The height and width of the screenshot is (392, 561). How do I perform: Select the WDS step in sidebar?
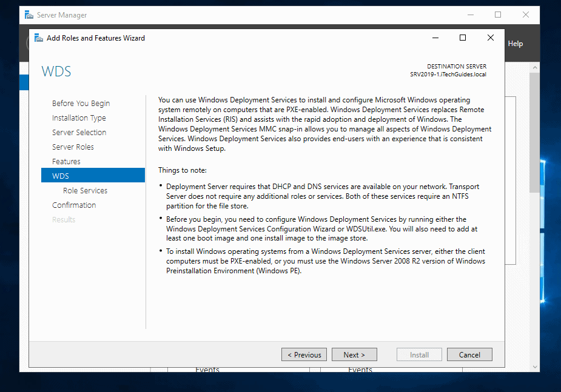61,176
